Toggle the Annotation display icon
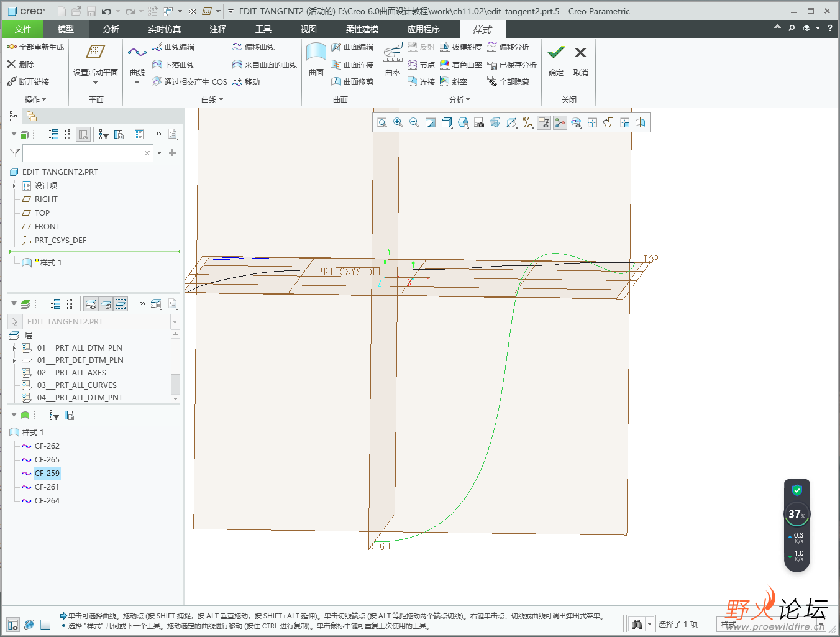The image size is (840, 637). [x=544, y=123]
